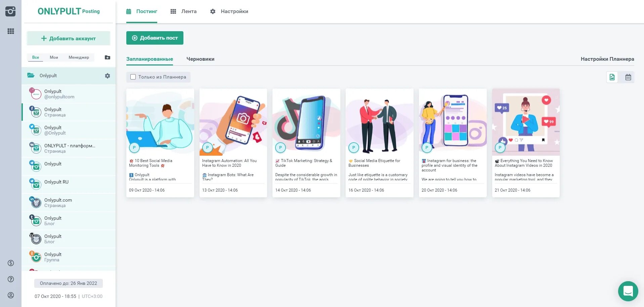The width and height of the screenshot is (644, 307).
Task: Click the WordPress Onlypult blog avatar
Action: [36, 239]
